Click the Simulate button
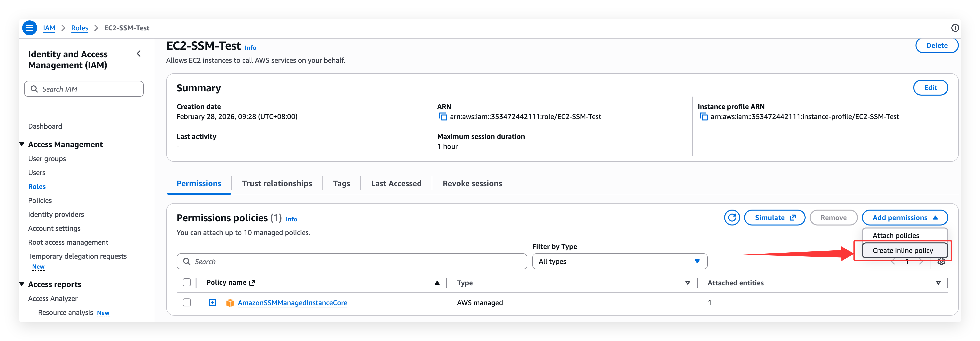Image resolution: width=980 pixels, height=341 pixels. coord(774,218)
